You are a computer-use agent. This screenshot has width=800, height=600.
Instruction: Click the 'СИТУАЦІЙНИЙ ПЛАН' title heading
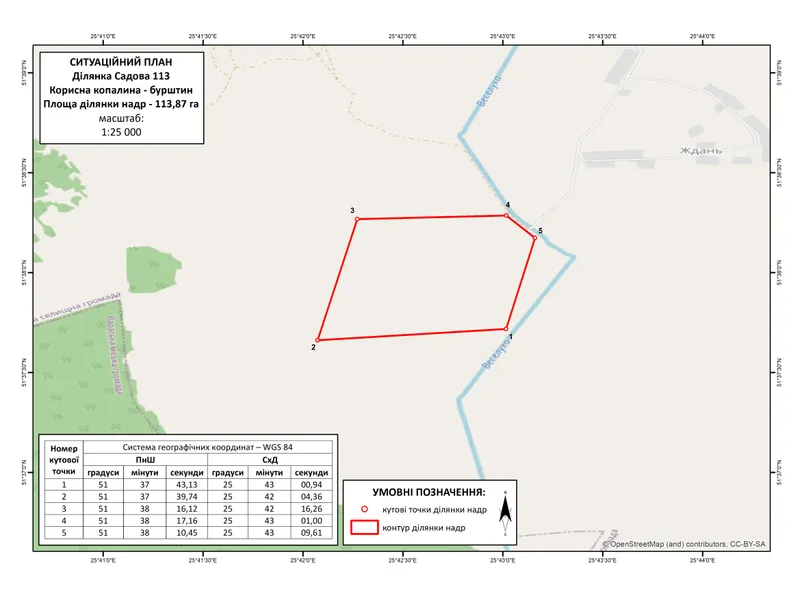point(121,61)
